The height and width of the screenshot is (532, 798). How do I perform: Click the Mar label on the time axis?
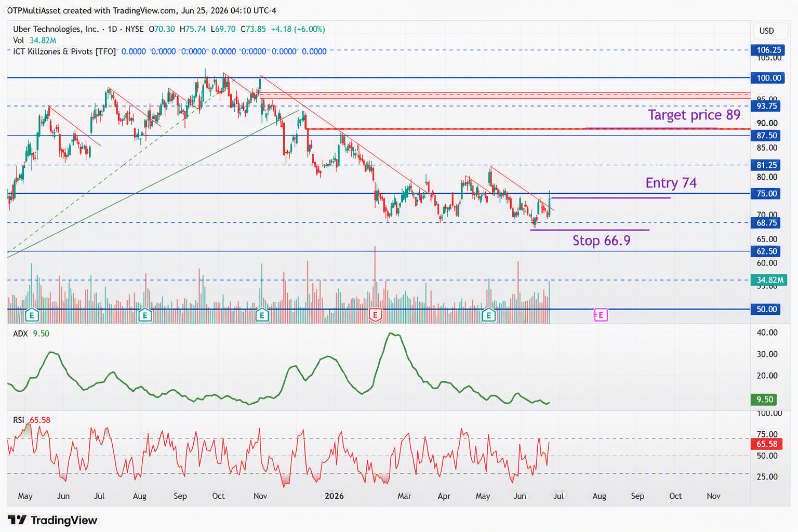tap(404, 496)
